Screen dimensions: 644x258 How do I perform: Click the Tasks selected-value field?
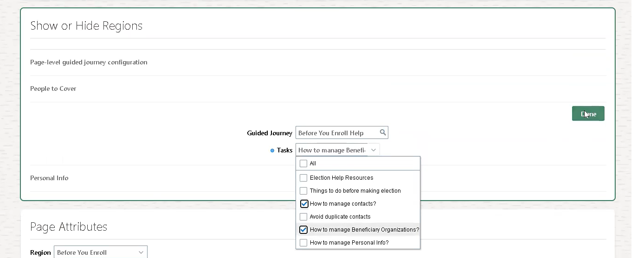pos(331,150)
